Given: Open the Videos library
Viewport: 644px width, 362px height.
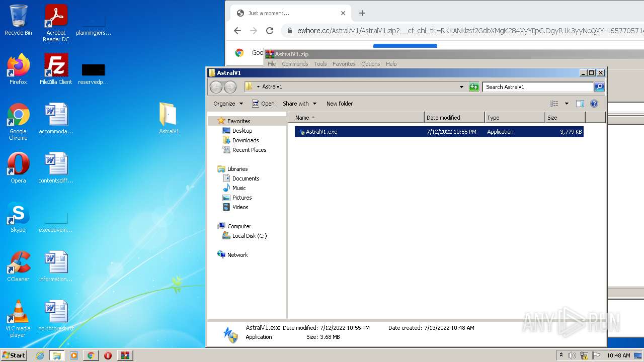Looking at the screenshot, I should pos(240,207).
